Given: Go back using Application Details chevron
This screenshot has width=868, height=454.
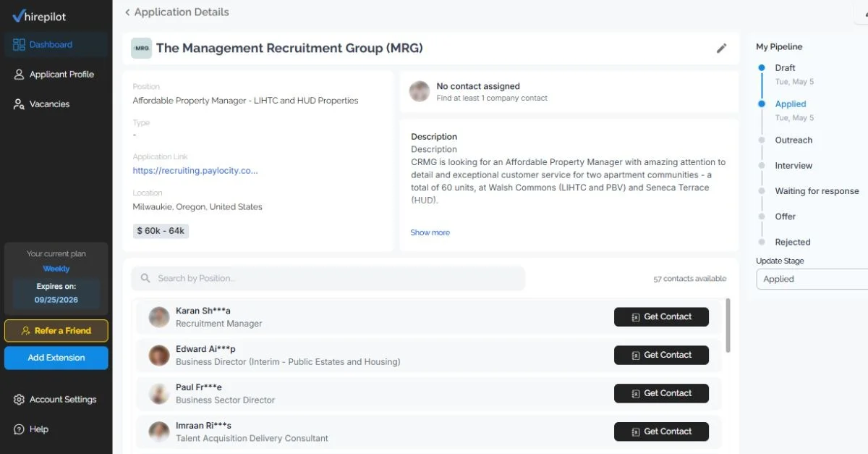Looking at the screenshot, I should [127, 12].
